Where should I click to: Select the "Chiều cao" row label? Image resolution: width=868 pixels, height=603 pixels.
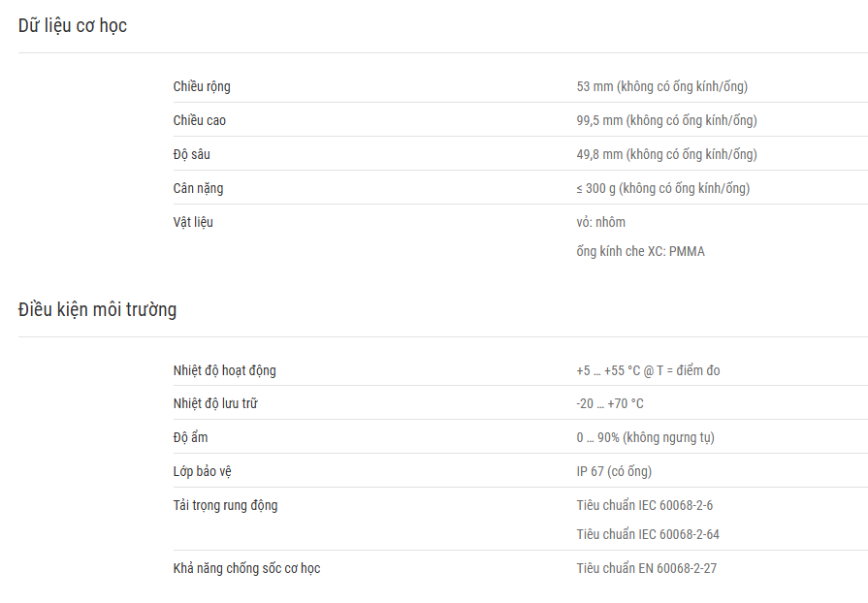(199, 120)
